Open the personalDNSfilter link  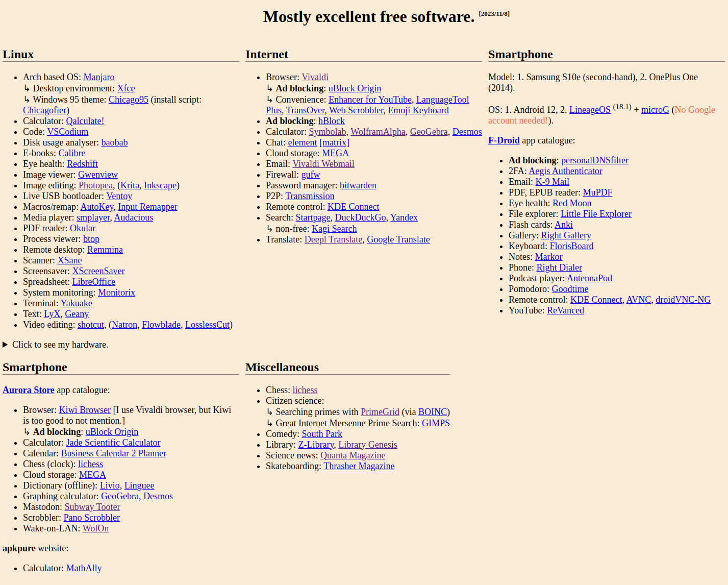coord(595,160)
